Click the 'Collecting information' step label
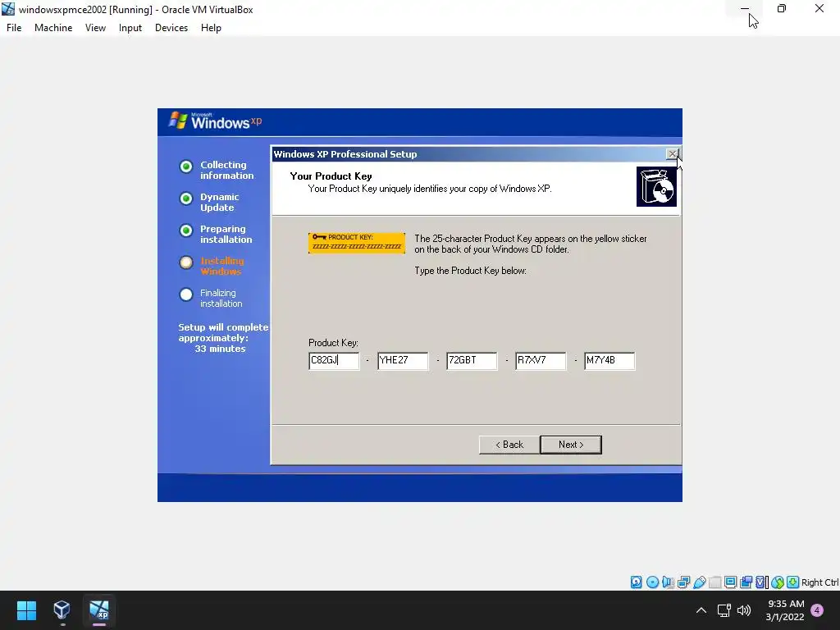Image resolution: width=840 pixels, height=630 pixels. click(x=227, y=171)
